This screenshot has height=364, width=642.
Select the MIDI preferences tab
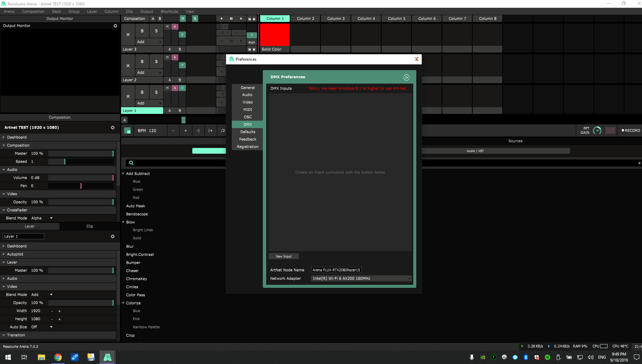pos(248,110)
